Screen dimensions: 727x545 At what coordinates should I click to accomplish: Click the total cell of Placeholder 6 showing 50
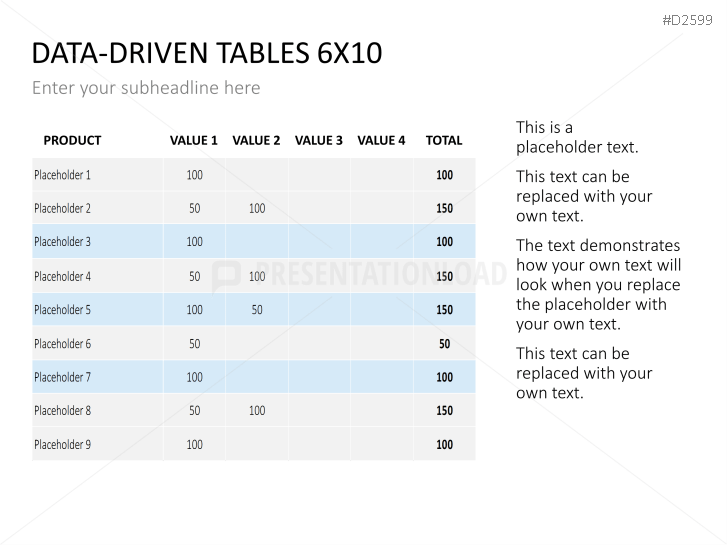click(x=445, y=344)
